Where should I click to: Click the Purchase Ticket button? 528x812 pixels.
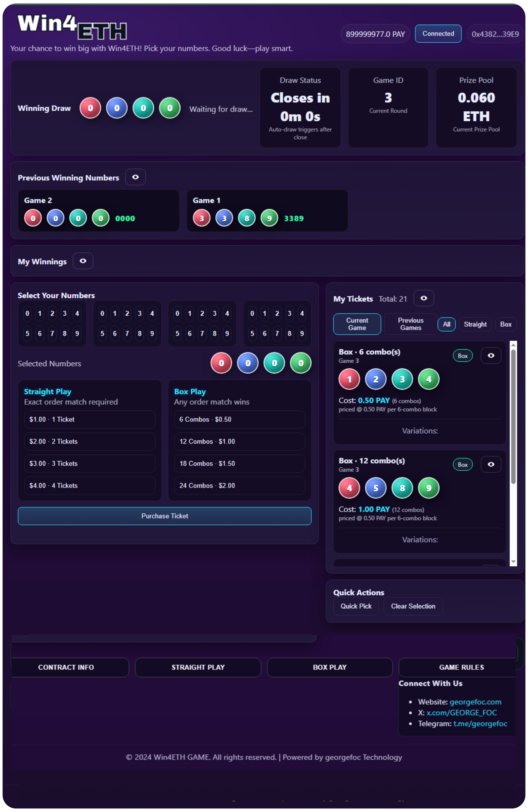tap(164, 516)
